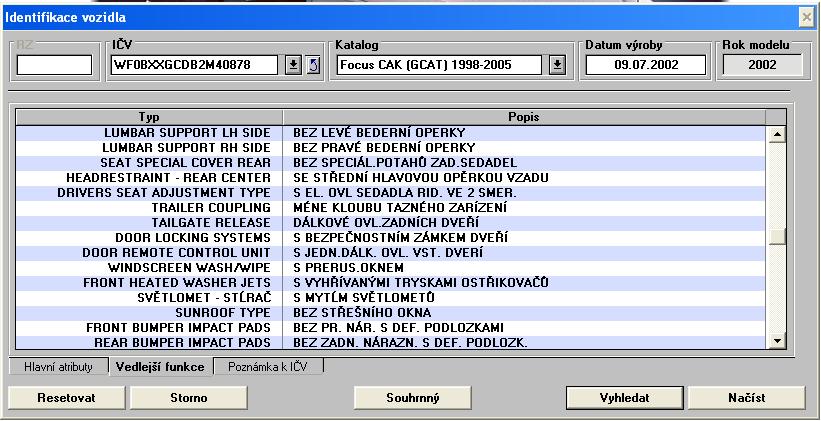Image resolution: width=821 pixels, height=421 pixels.
Task: Select the Vedlejší funkce tab
Action: point(159,367)
